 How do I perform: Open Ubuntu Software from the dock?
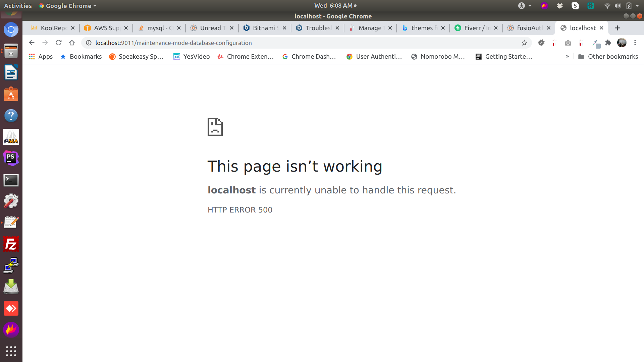[11, 94]
